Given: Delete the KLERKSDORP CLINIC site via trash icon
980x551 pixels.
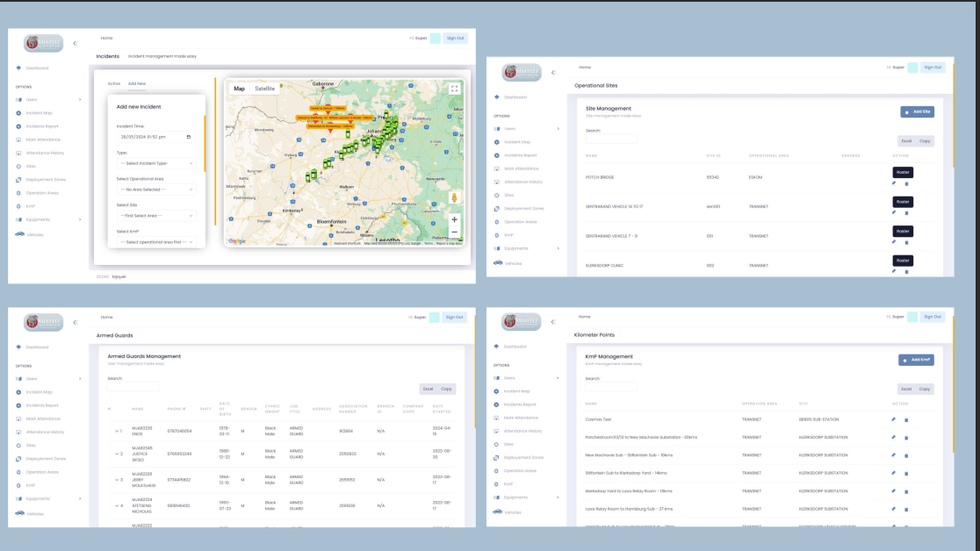Looking at the screenshot, I should pos(906,271).
